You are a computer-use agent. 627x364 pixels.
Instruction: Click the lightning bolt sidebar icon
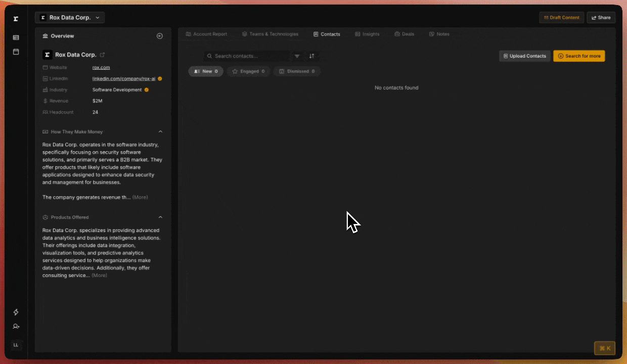pyautogui.click(x=16, y=312)
